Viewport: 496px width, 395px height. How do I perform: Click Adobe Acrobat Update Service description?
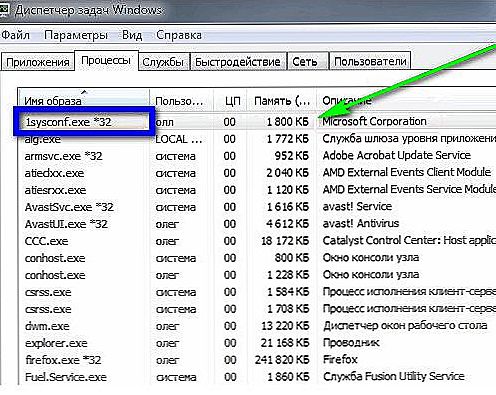[396, 155]
